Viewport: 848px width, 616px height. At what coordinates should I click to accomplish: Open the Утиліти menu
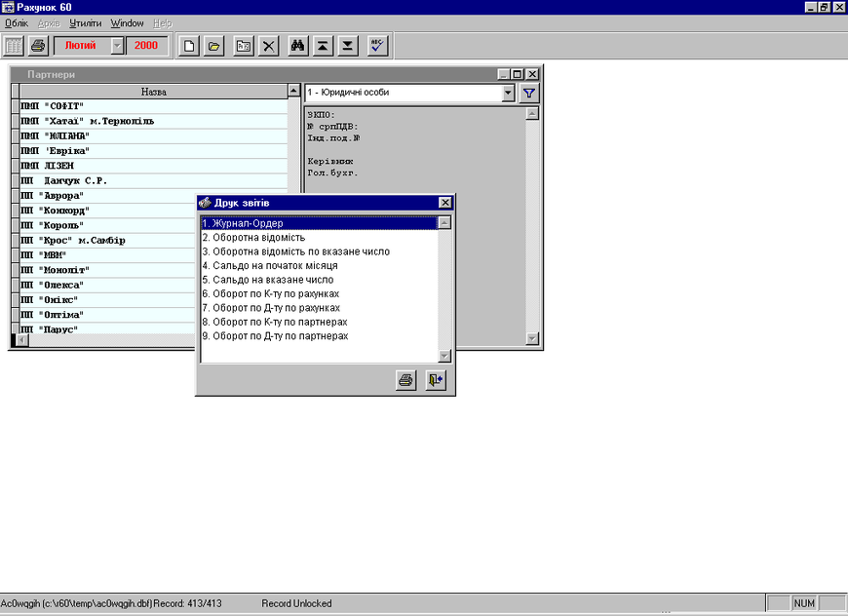click(86, 23)
